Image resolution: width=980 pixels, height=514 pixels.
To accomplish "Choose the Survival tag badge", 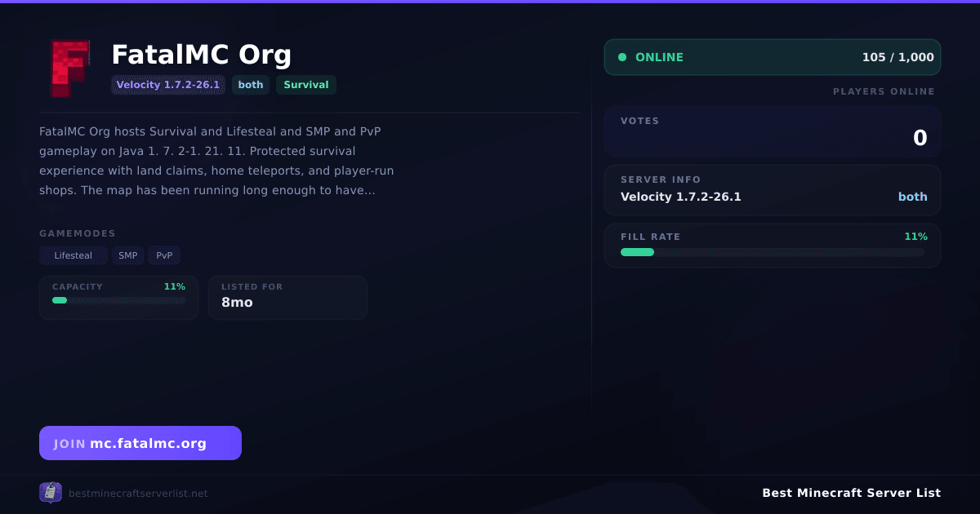I will (x=306, y=85).
